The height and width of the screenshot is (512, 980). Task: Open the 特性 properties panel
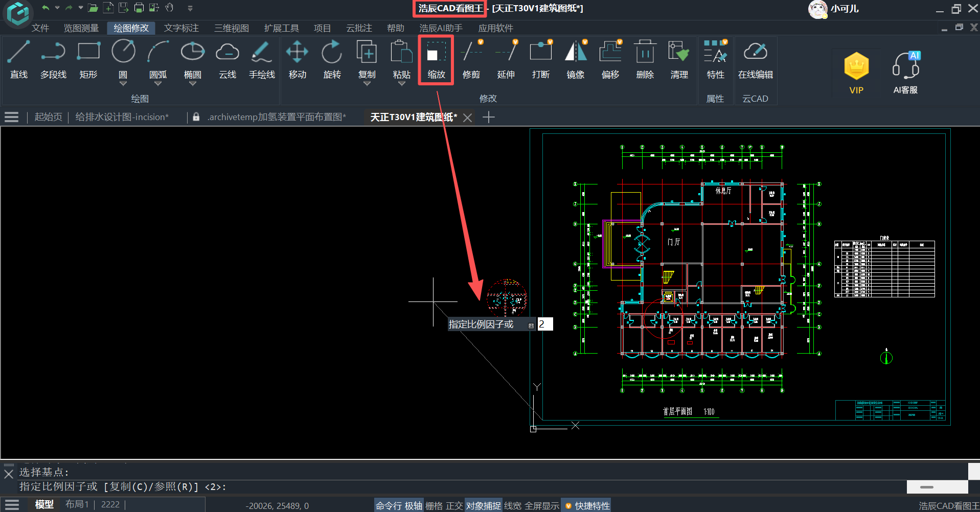tap(715, 60)
